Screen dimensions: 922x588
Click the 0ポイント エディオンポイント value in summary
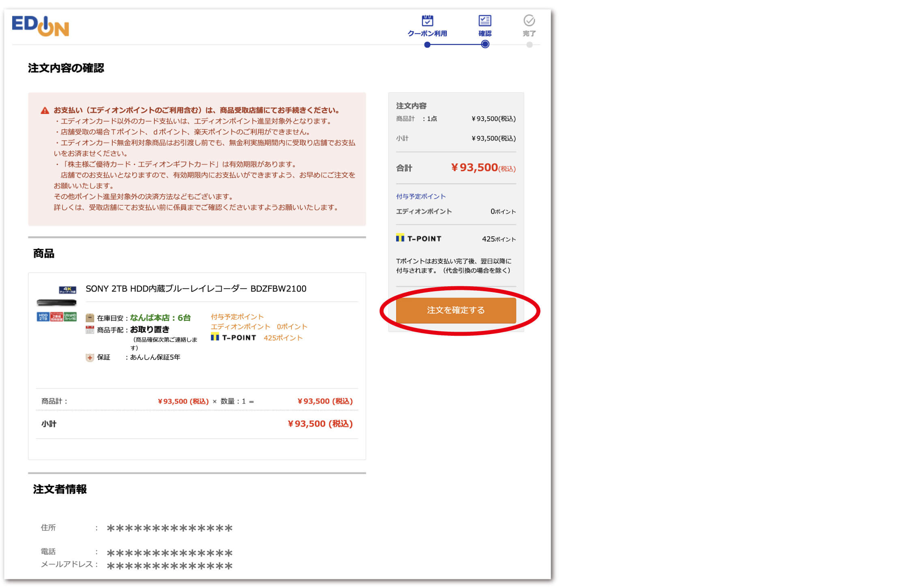click(x=503, y=211)
